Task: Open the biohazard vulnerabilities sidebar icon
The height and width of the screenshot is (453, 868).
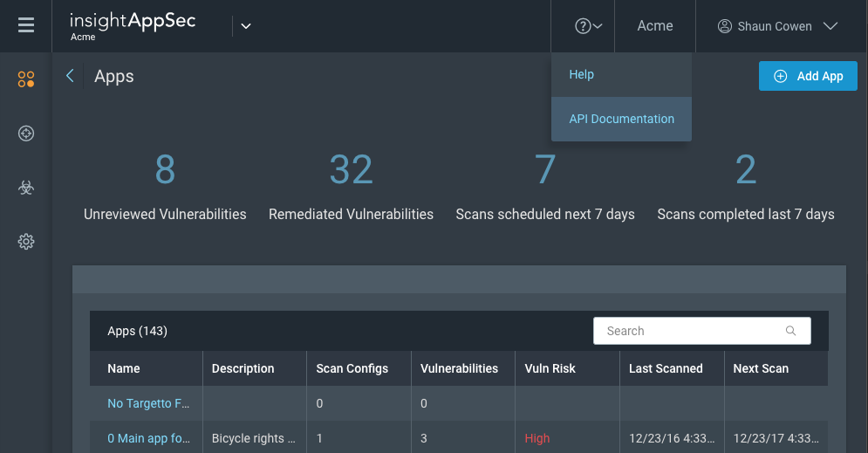Action: [x=26, y=188]
